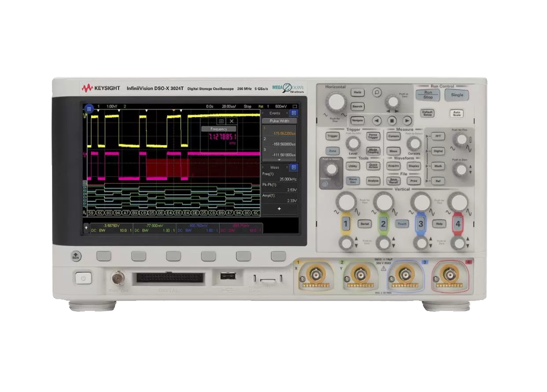Tap the Freq(1) 25.000kHz measurement
The image size is (547, 392).
[279, 177]
